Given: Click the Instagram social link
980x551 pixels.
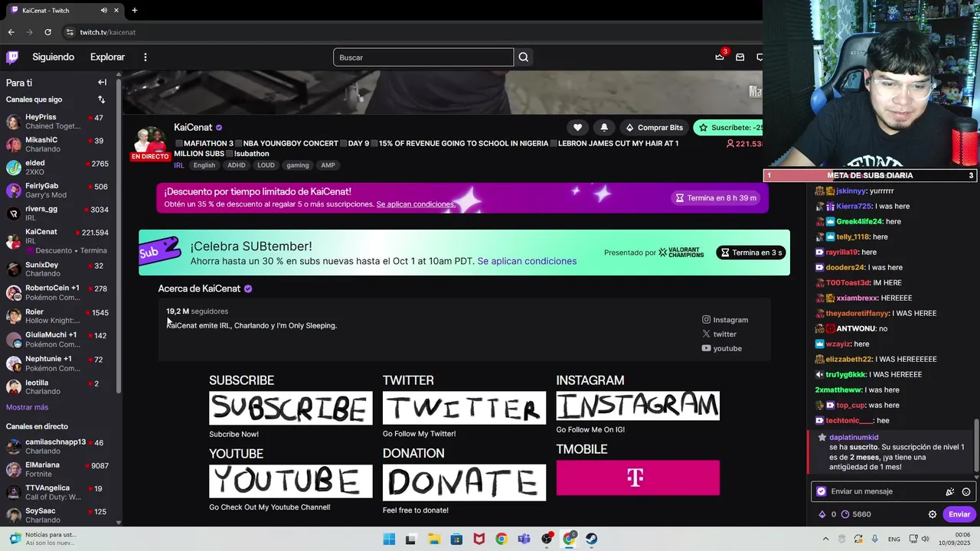Looking at the screenshot, I should tap(725, 320).
